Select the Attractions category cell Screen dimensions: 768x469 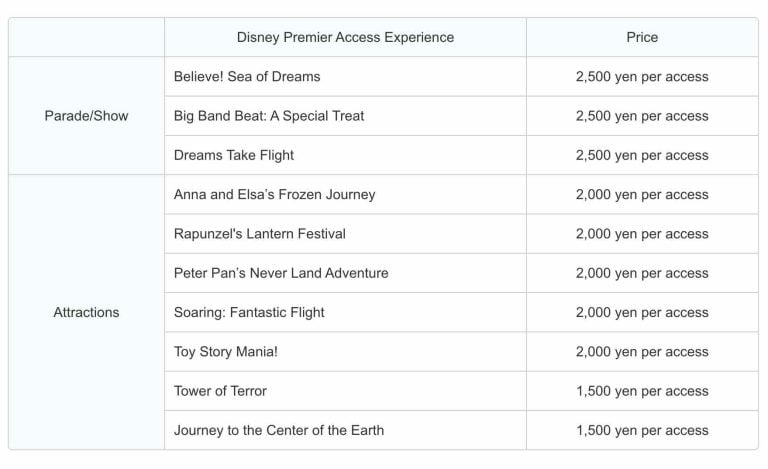pyautogui.click(x=86, y=312)
